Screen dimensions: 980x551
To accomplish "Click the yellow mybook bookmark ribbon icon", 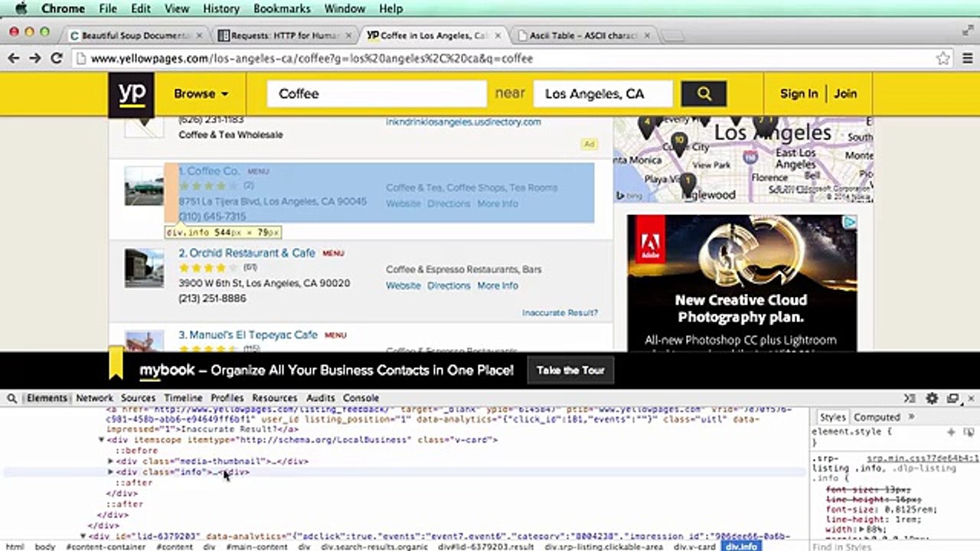I will (116, 364).
